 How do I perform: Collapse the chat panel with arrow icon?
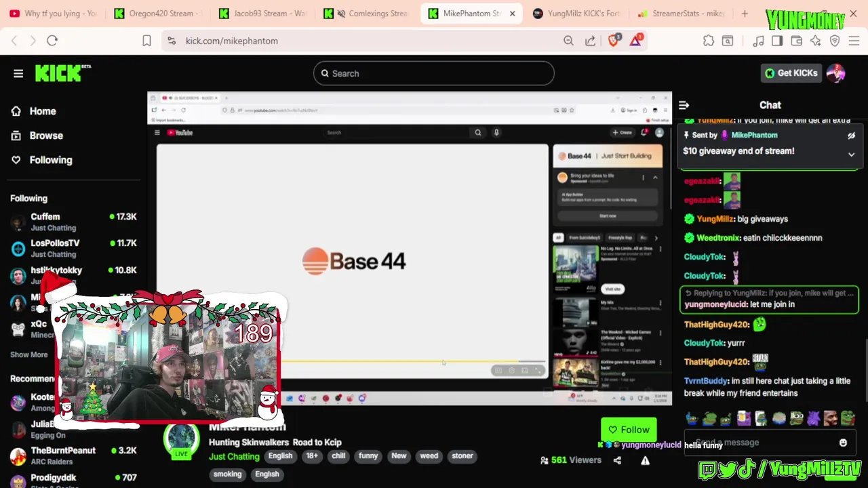point(684,105)
